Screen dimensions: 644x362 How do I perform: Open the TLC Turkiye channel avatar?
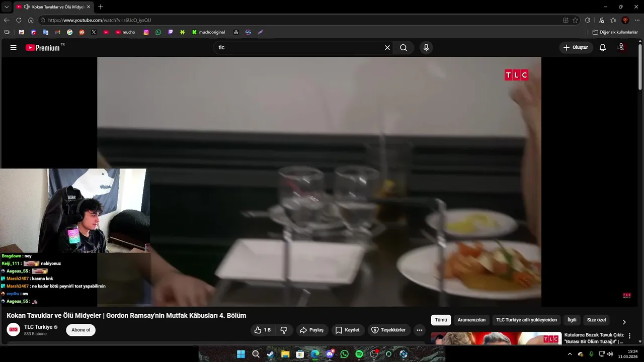tap(14, 330)
